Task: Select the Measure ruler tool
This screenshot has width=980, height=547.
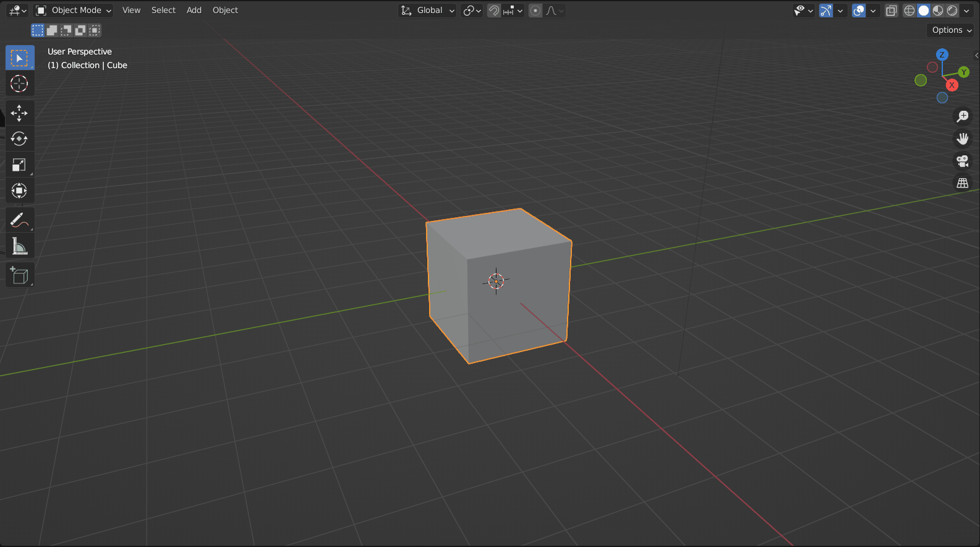Action: tap(20, 246)
